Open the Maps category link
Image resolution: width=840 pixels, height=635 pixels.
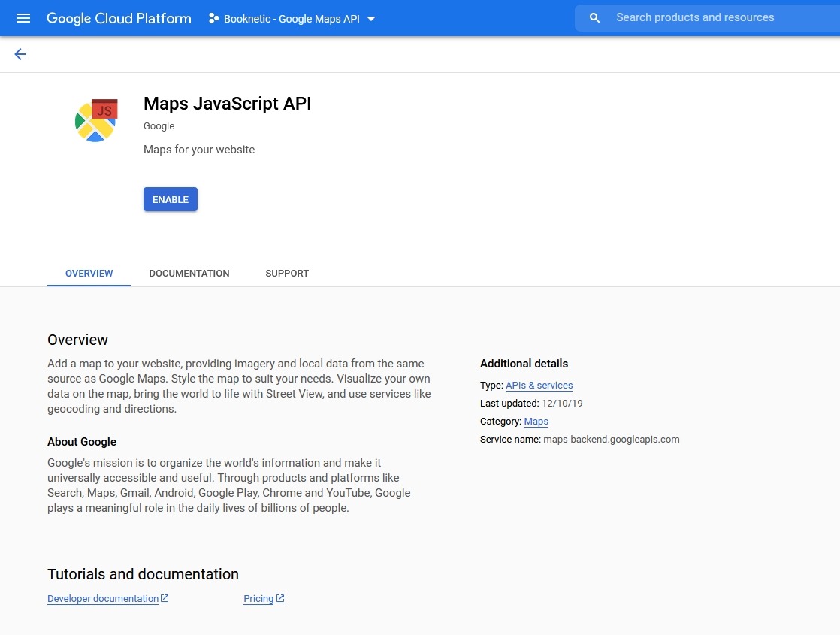click(536, 421)
